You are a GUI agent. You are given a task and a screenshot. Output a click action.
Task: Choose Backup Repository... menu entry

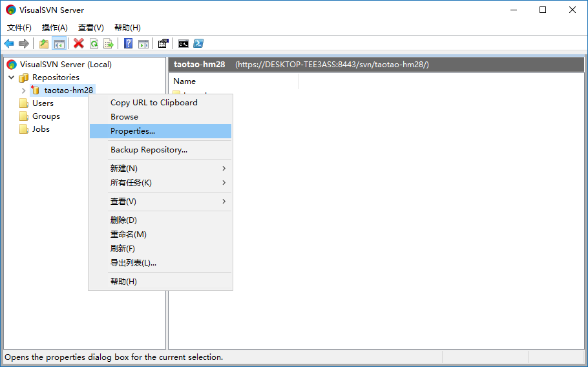pyautogui.click(x=160, y=149)
